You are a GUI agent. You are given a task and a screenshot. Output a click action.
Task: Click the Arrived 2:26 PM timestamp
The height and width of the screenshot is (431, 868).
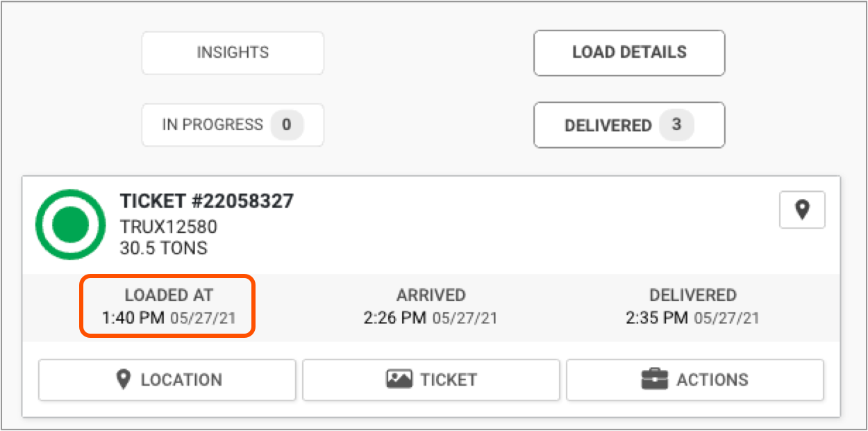click(x=431, y=307)
